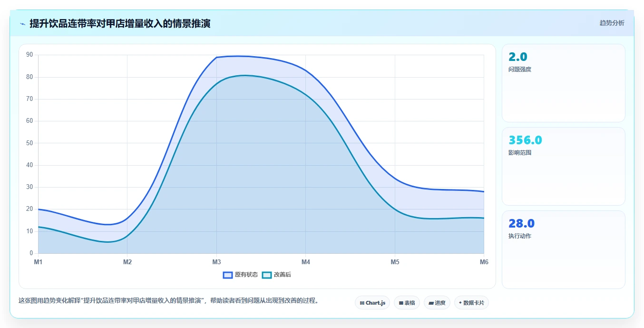The image size is (644, 328).
Task: Click the M1 x-axis label
Action: pos(38,262)
